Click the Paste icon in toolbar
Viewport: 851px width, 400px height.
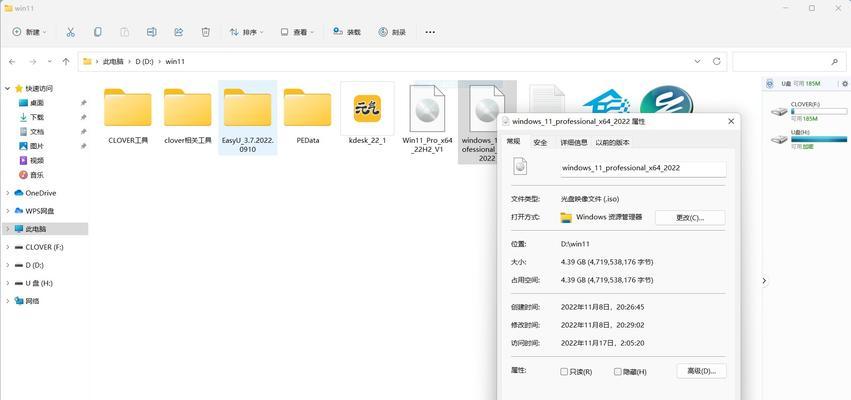(125, 33)
